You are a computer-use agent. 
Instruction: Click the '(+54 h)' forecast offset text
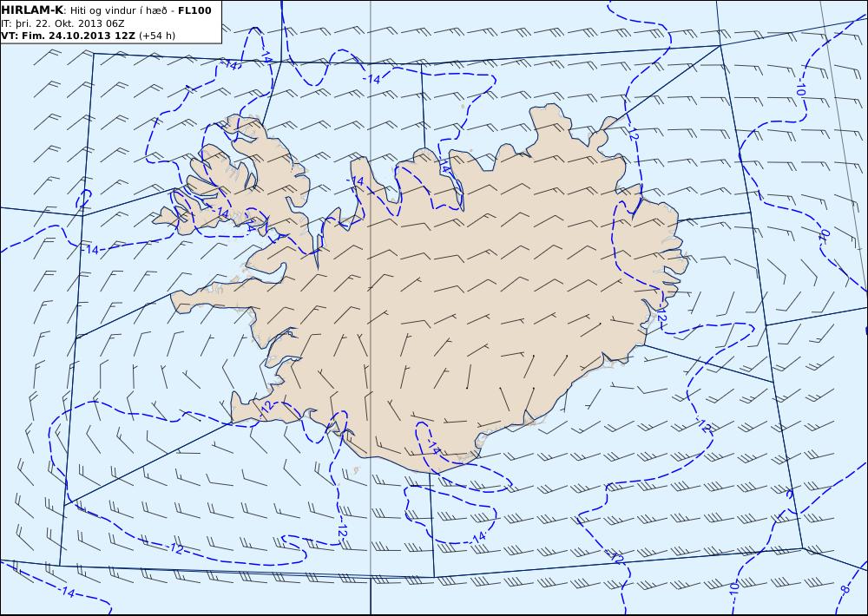click(156, 36)
